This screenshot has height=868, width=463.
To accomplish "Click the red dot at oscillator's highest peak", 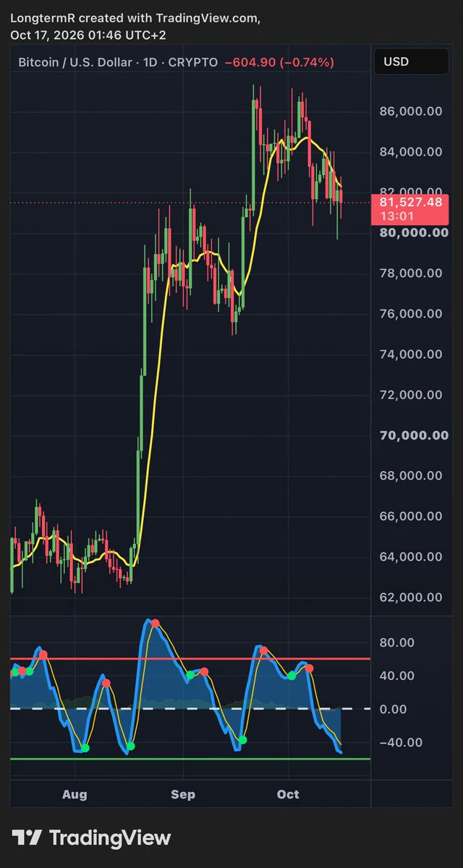I will [155, 624].
